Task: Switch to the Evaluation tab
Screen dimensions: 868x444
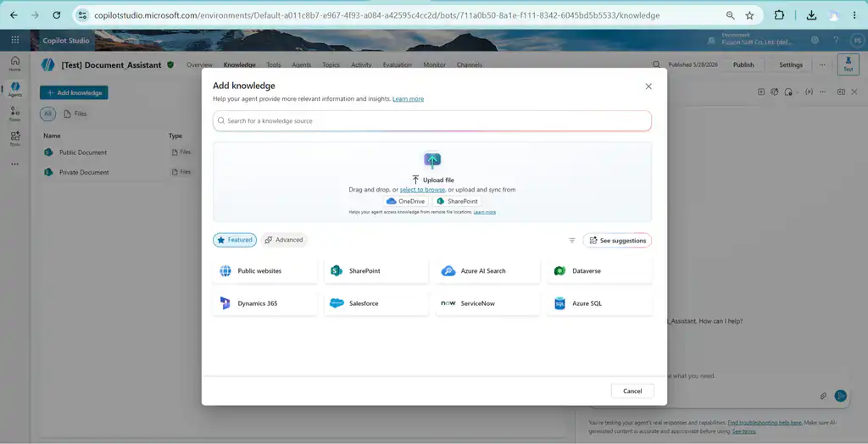Action: click(x=397, y=64)
